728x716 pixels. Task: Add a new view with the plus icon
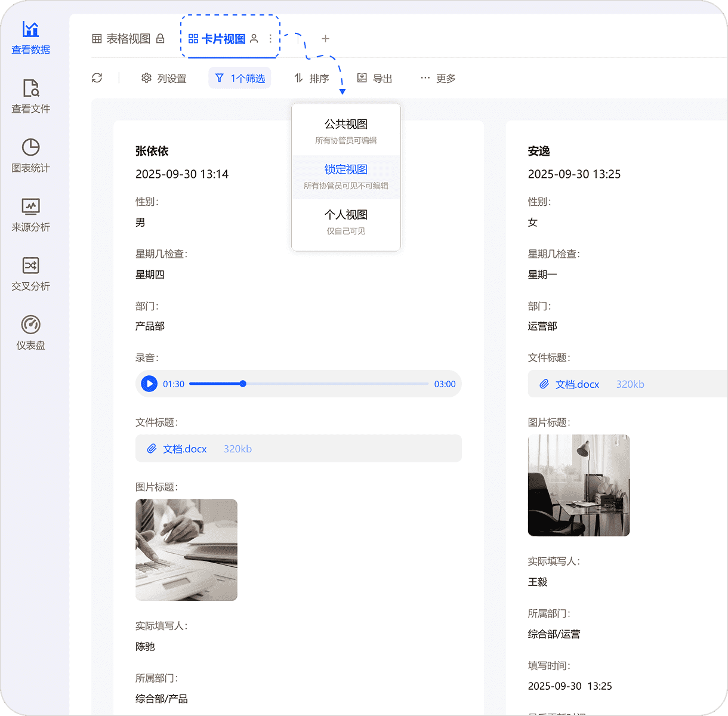coord(325,39)
